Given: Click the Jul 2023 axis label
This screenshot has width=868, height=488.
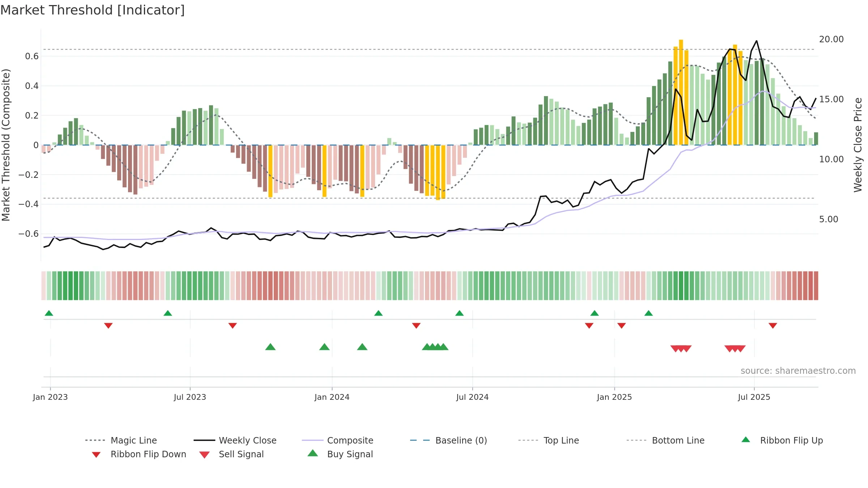Looking at the screenshot, I should [x=190, y=397].
